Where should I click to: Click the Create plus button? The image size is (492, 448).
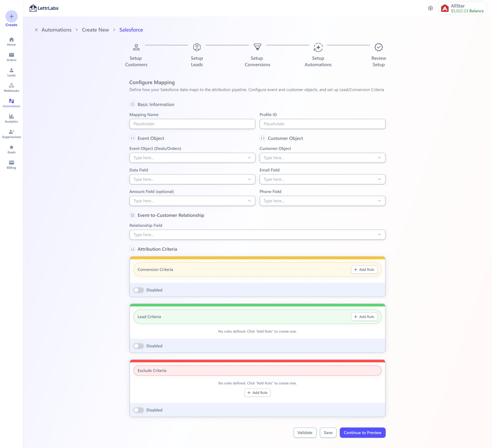click(x=11, y=16)
